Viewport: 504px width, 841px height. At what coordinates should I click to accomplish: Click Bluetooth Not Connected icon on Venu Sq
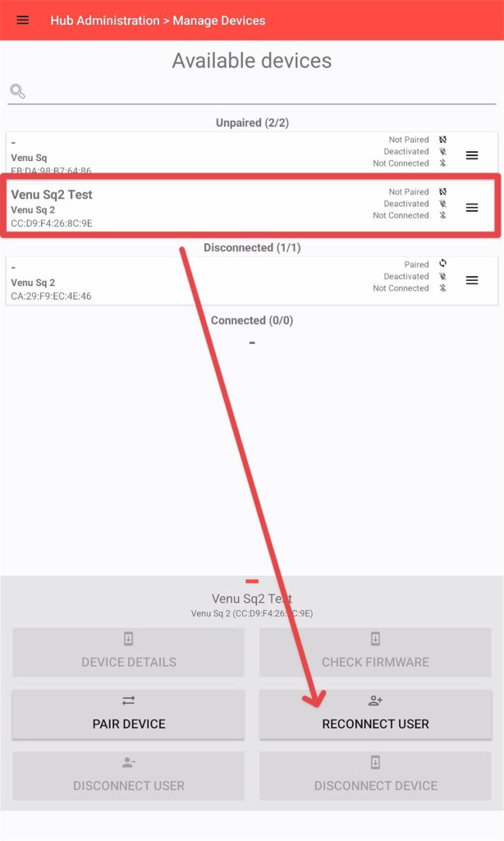coord(443,163)
